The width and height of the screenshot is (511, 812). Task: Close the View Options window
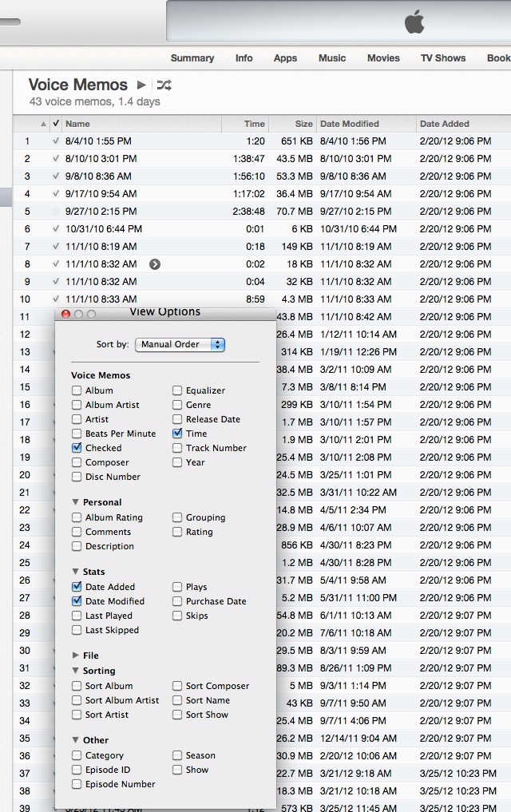tap(66, 315)
